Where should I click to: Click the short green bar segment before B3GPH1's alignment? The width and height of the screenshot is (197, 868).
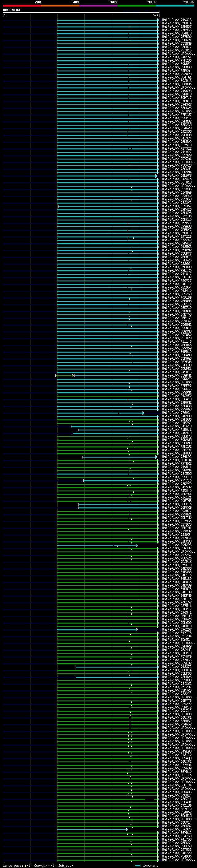pos(64,375)
